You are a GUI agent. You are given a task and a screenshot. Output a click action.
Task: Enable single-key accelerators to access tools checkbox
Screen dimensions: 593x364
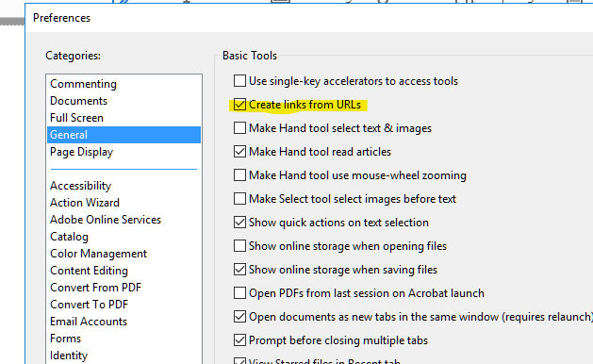(239, 80)
